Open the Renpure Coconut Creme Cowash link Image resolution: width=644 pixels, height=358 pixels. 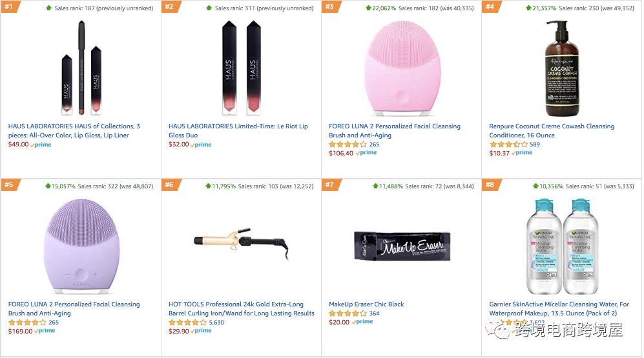(x=551, y=131)
